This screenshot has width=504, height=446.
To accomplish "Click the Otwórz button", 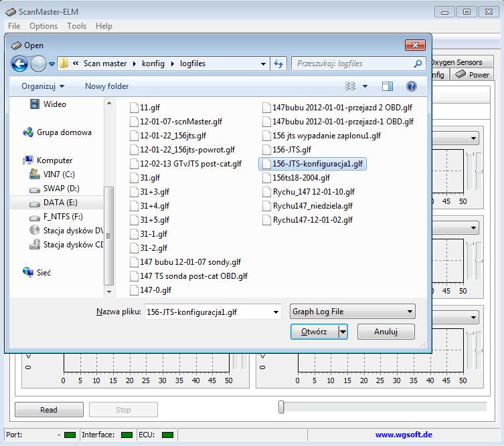I will pos(314,332).
